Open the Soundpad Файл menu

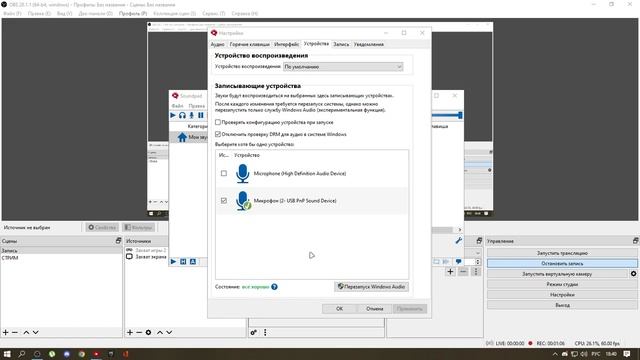pos(177,106)
